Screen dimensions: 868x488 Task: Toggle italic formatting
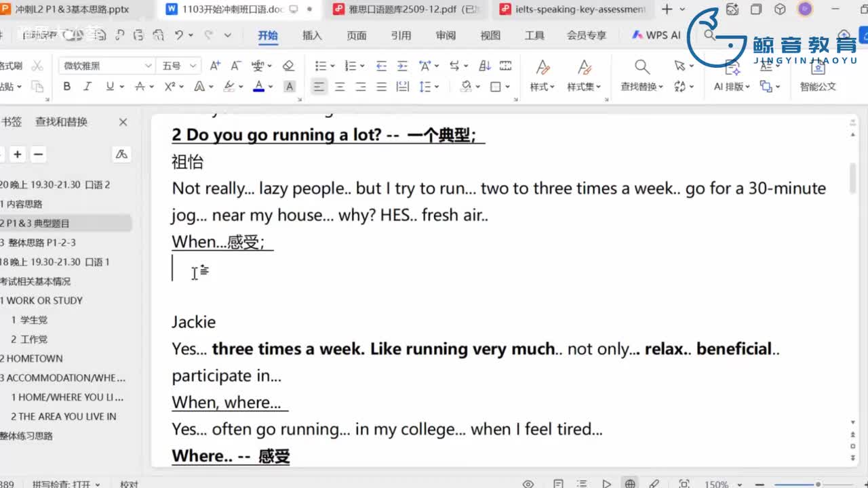[x=87, y=87]
